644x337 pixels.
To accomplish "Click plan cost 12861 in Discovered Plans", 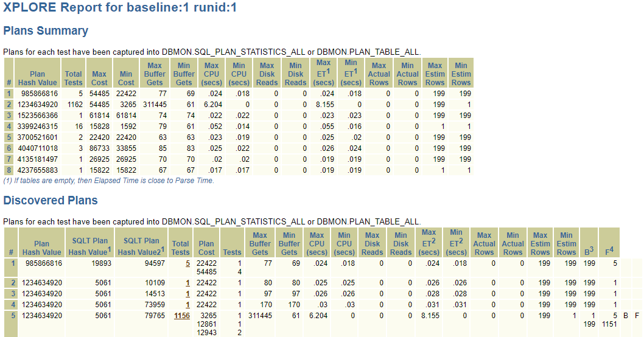I will click(206, 324).
